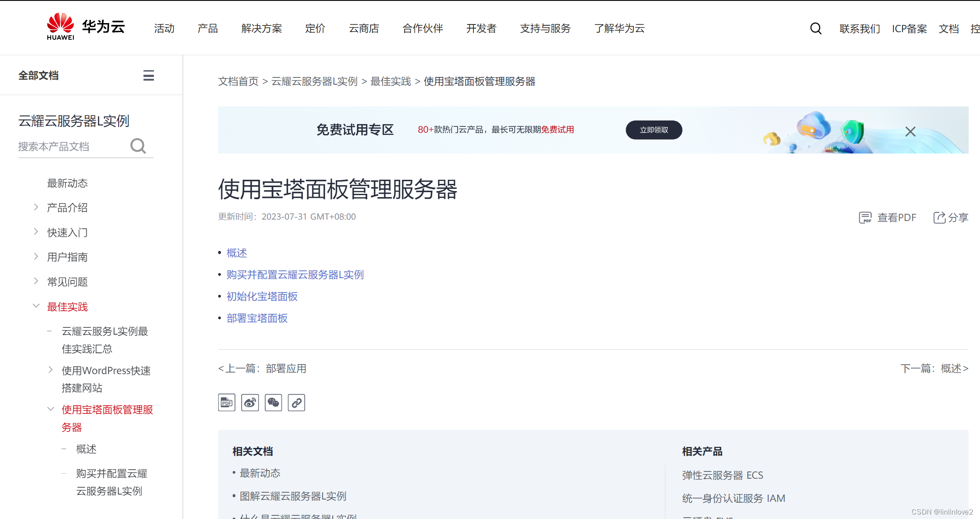This screenshot has height=519, width=980.
Task: Open the 产品 menu
Action: 208,29
